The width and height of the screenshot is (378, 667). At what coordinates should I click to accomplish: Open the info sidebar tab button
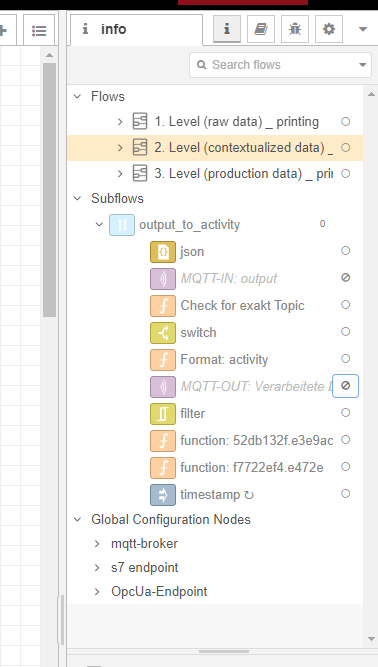tap(227, 29)
